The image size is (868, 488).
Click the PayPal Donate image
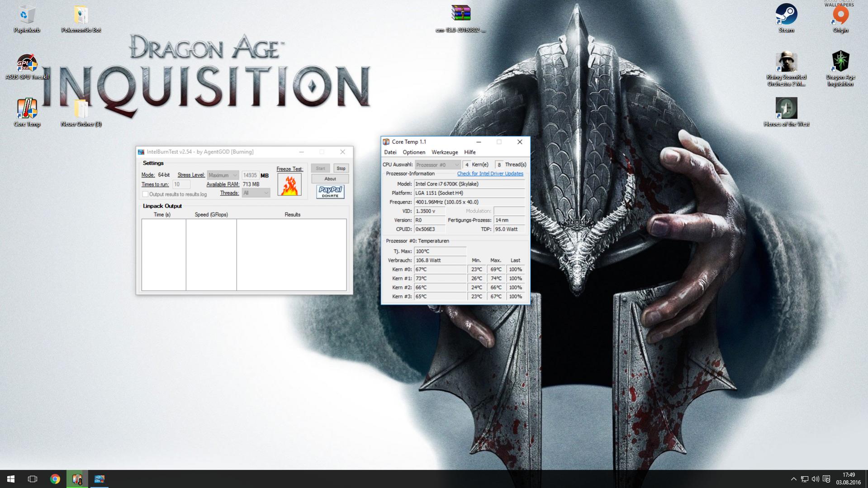[330, 192]
